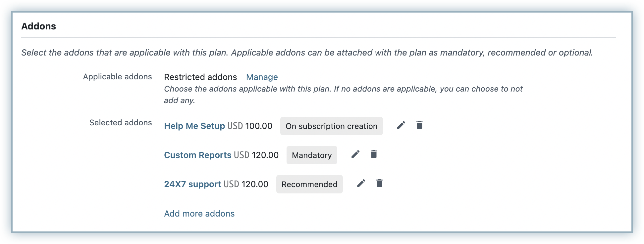Open the Help Me Setup addon link
Image resolution: width=644 pixels, height=244 pixels.
(x=194, y=126)
